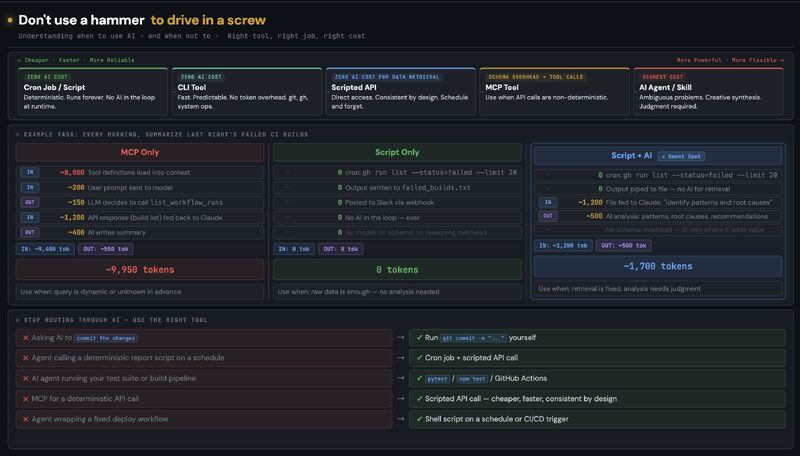Click the OUT badge on 'LLM decides to call list_workflow_runs'

pyautogui.click(x=30, y=202)
